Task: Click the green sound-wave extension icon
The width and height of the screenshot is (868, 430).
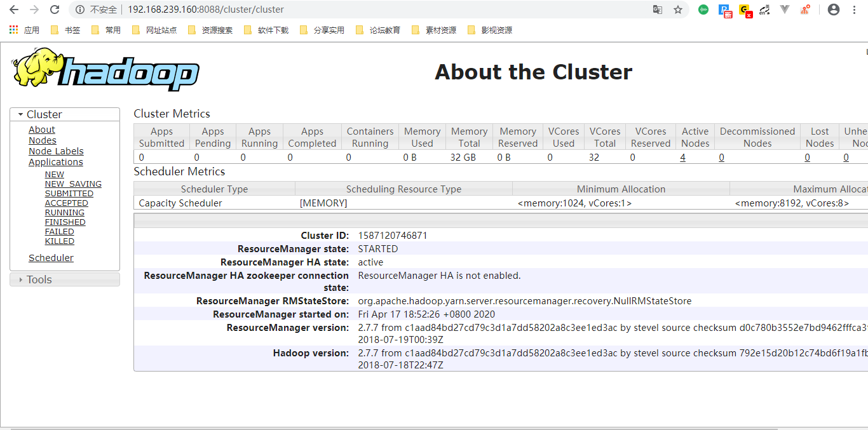Action: click(703, 10)
